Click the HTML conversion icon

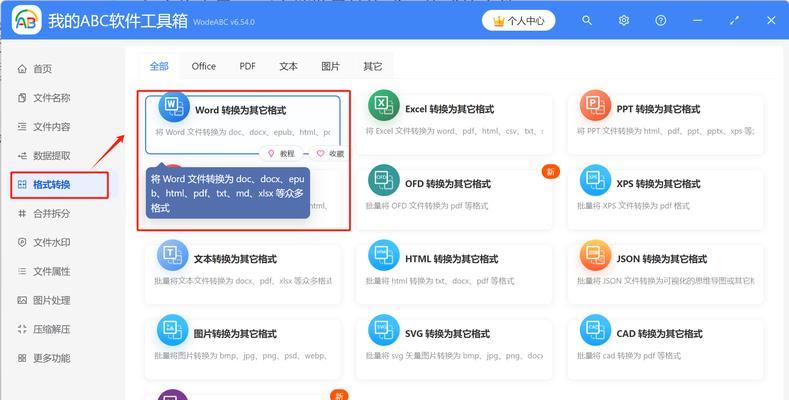pyautogui.click(x=383, y=256)
